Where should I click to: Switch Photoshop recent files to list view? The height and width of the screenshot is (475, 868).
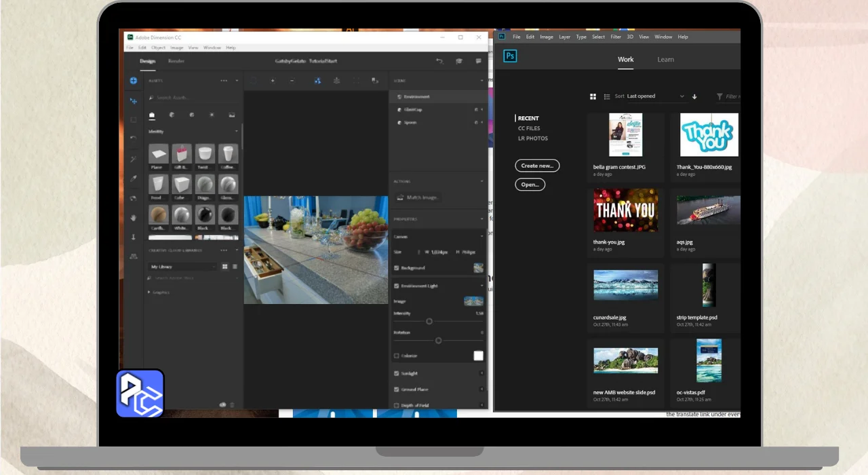[607, 96]
